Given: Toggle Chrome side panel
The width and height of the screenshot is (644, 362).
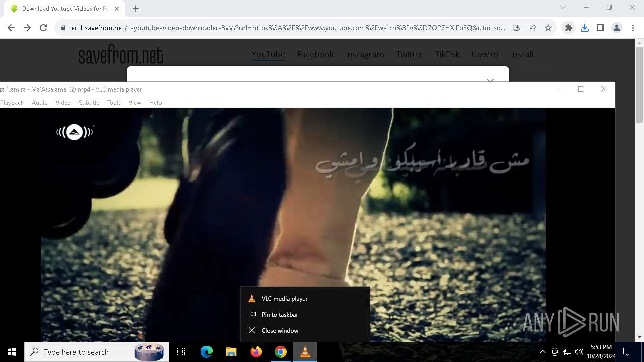Looking at the screenshot, I should click(601, 28).
